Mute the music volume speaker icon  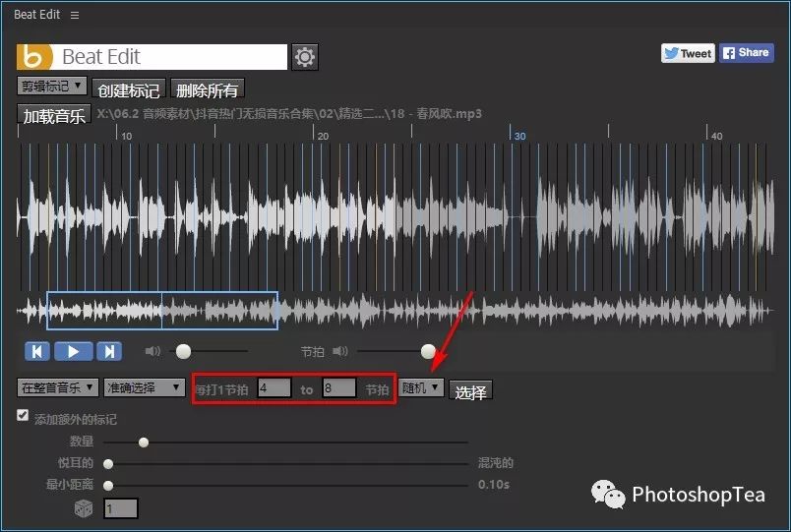click(152, 351)
